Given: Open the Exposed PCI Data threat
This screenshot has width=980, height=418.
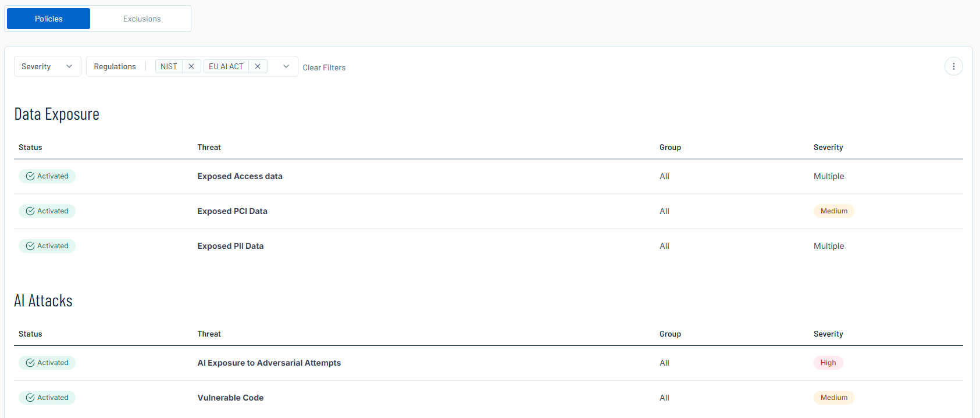Looking at the screenshot, I should tap(232, 211).
